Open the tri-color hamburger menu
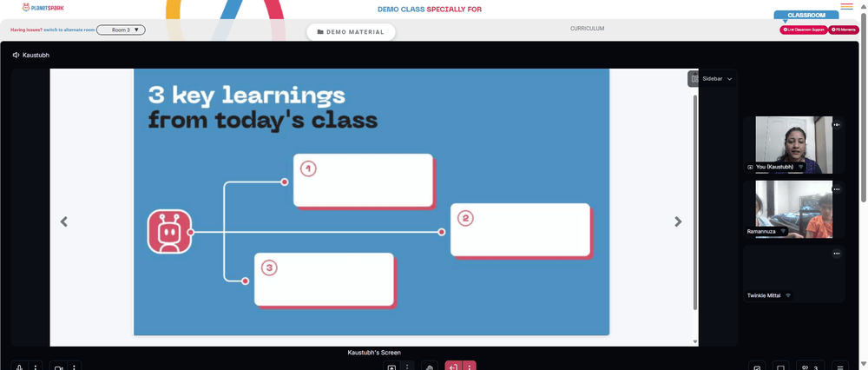The image size is (868, 370). coord(846,7)
